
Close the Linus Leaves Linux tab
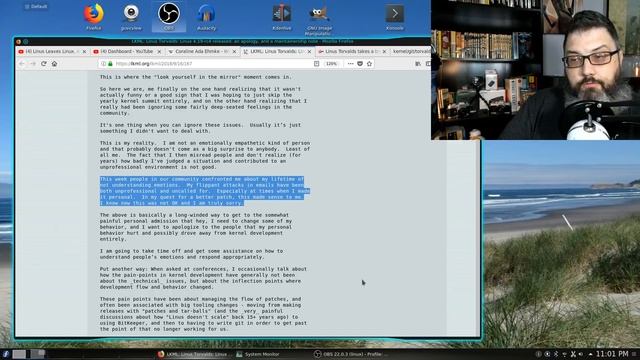click(84, 51)
